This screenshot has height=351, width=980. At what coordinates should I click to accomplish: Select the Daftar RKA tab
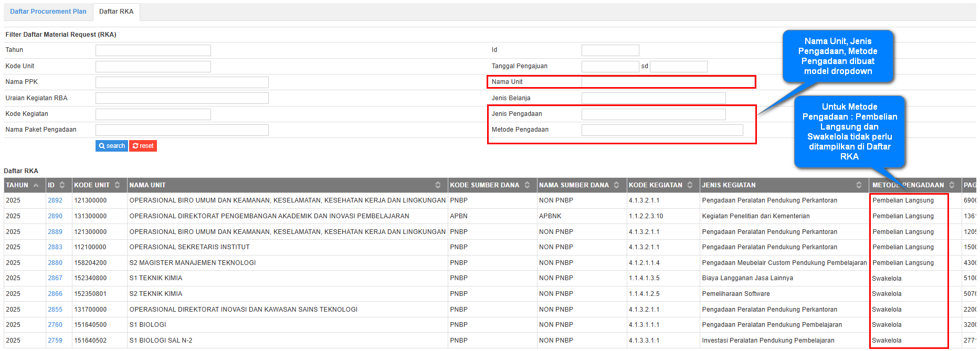pos(116,12)
